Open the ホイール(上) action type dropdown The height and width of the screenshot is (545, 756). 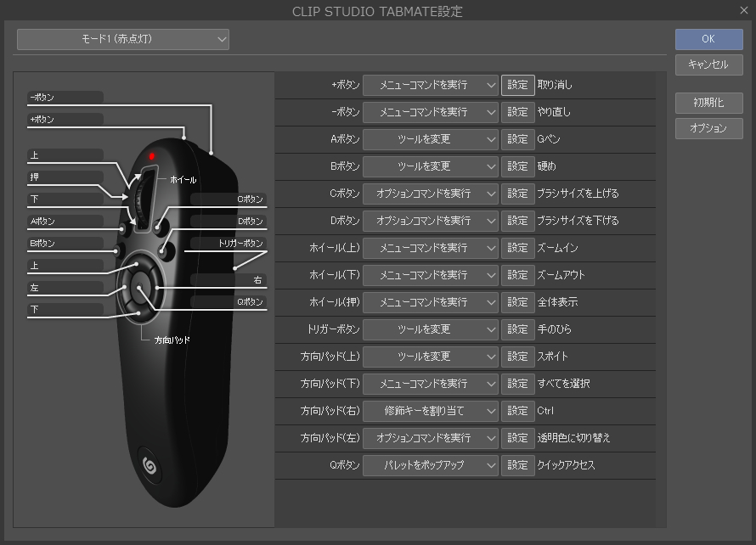point(430,248)
